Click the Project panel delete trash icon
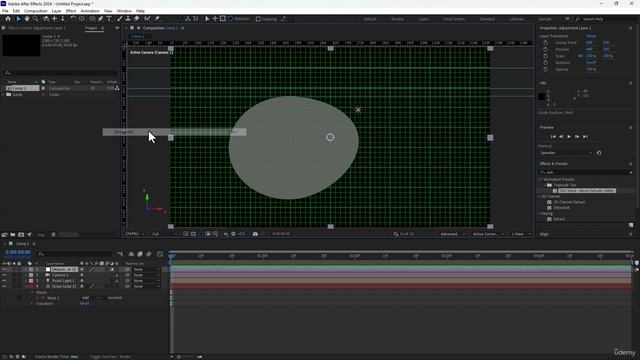Viewport: 640px width, 360px height. point(53,235)
